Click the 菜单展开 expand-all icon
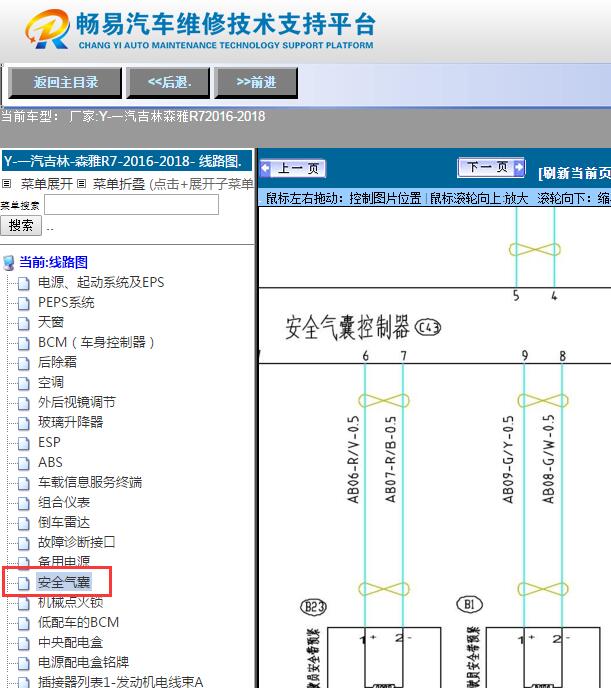This screenshot has height=688, width=611. (x=6, y=184)
